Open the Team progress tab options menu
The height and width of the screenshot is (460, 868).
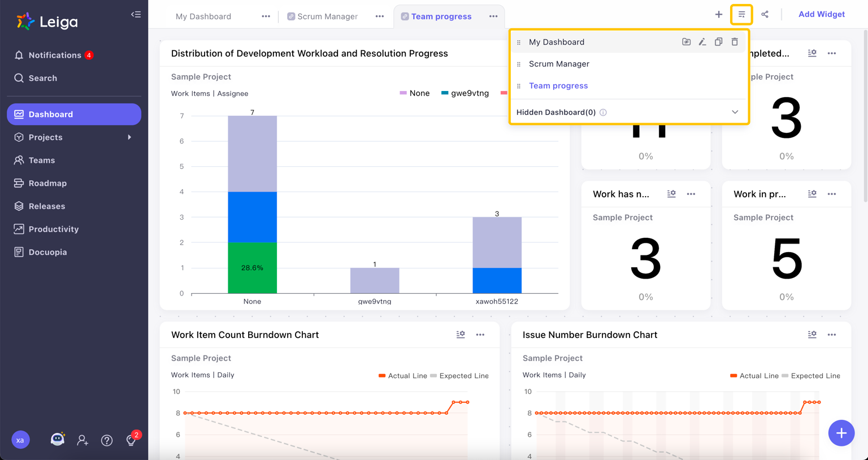[493, 16]
